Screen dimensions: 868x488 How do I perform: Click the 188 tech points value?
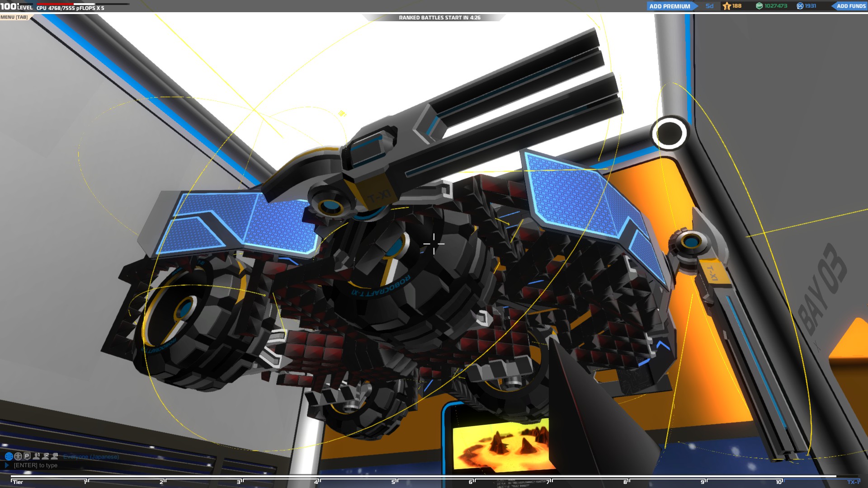click(737, 6)
